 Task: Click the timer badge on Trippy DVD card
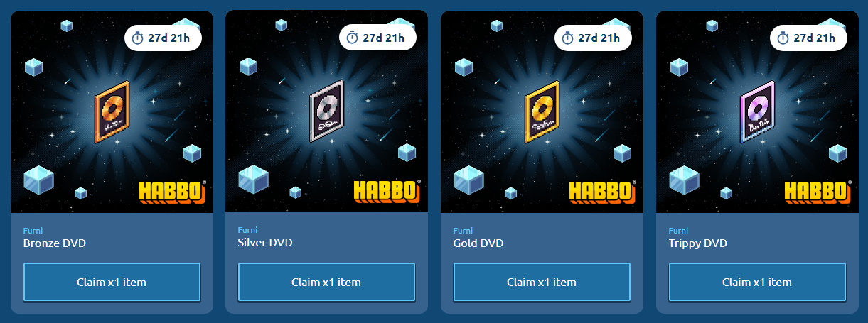[808, 38]
